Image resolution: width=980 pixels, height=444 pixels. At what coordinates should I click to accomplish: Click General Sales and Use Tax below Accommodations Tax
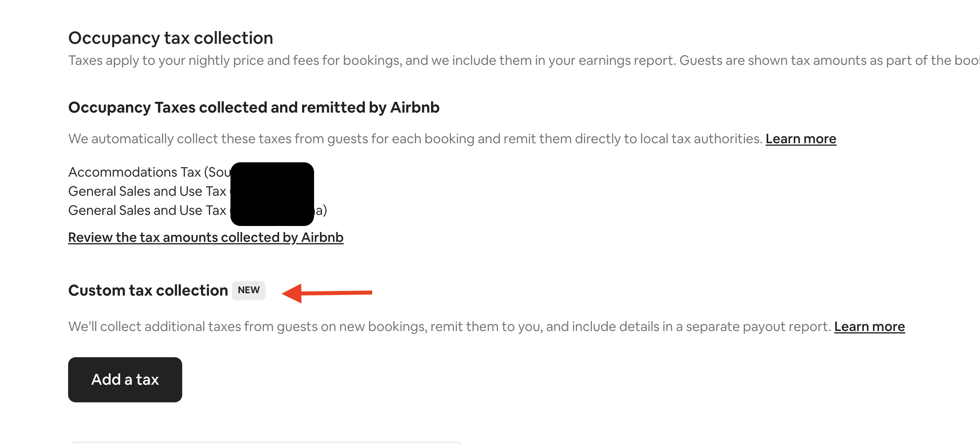(x=147, y=191)
